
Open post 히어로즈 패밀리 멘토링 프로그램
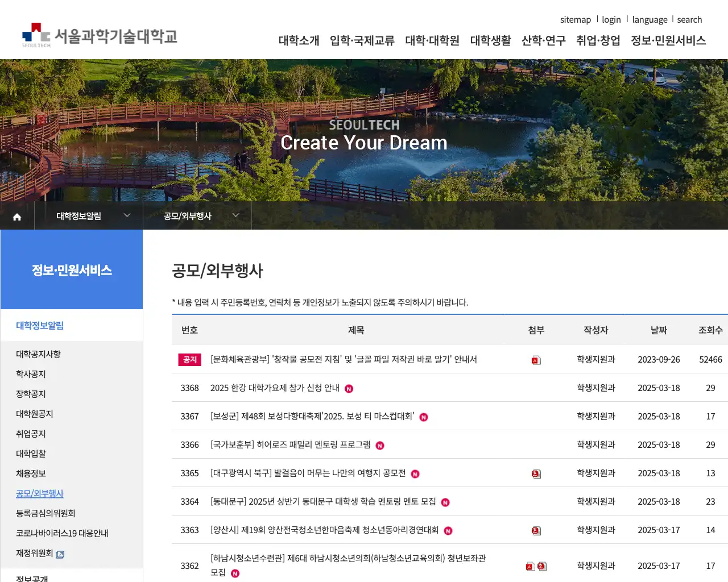point(290,444)
